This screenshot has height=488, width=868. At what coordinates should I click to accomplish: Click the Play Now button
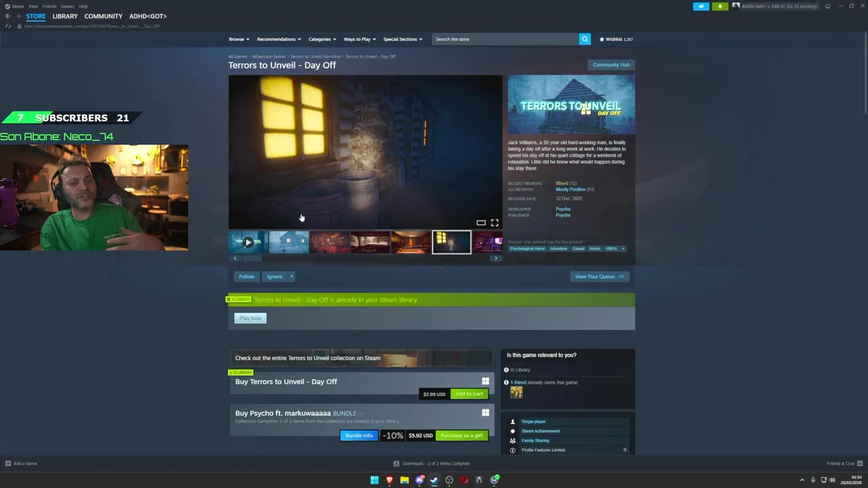tap(250, 318)
